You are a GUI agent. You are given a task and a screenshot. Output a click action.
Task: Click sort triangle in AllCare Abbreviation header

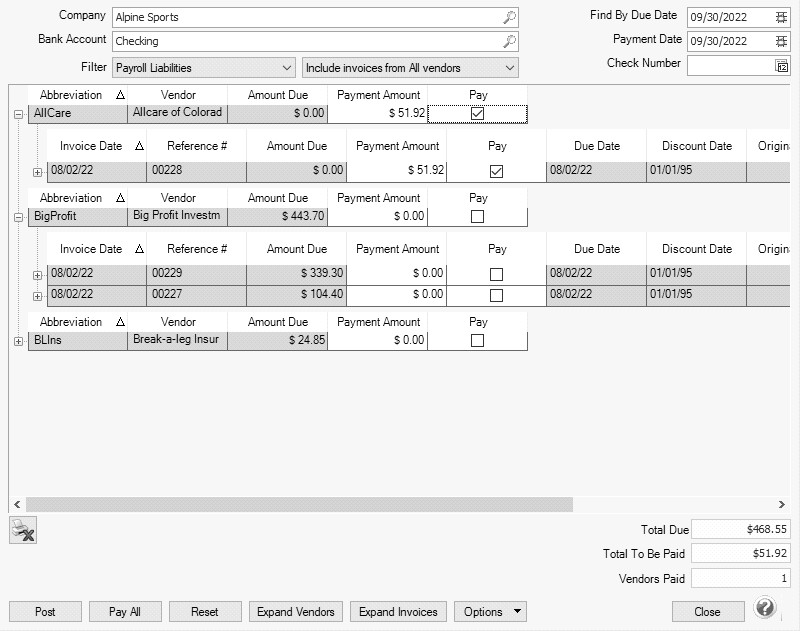[x=120, y=95]
